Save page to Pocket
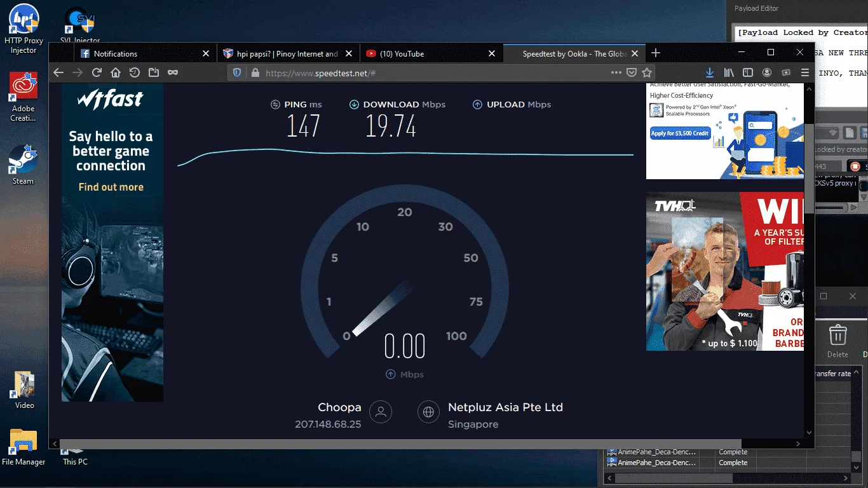 tap(632, 73)
